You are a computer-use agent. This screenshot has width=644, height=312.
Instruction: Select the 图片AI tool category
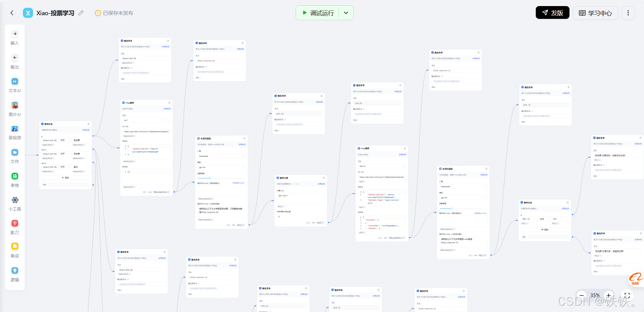[x=14, y=110]
